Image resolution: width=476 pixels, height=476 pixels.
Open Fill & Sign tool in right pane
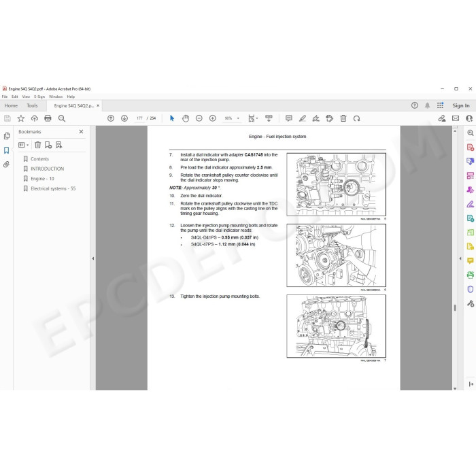point(471,204)
